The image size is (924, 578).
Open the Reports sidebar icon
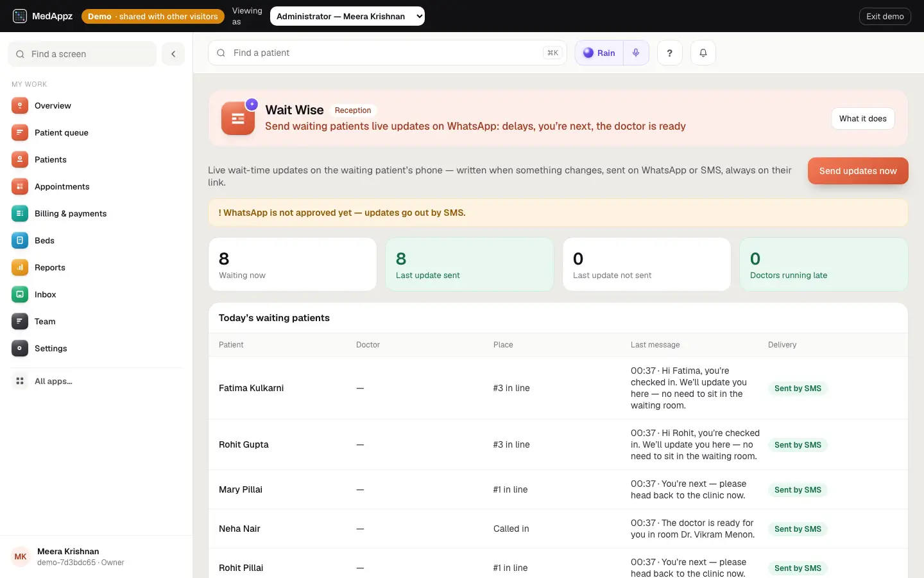tap(20, 267)
